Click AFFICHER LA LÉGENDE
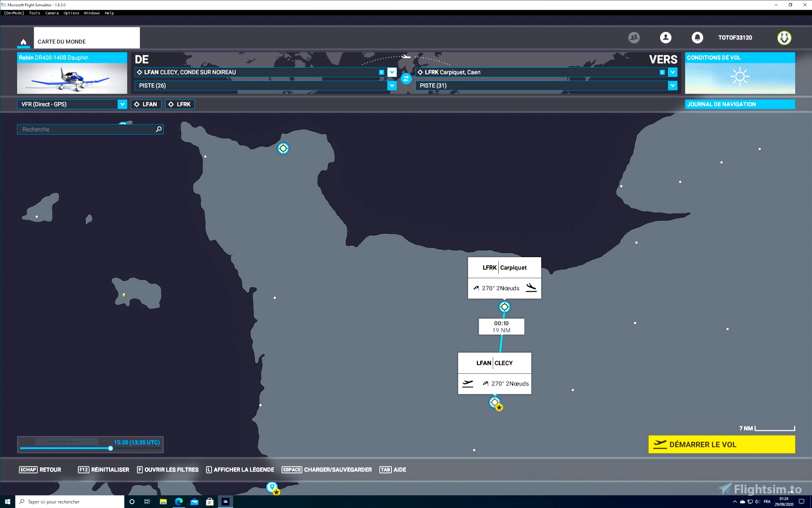The image size is (812, 508). click(x=240, y=470)
